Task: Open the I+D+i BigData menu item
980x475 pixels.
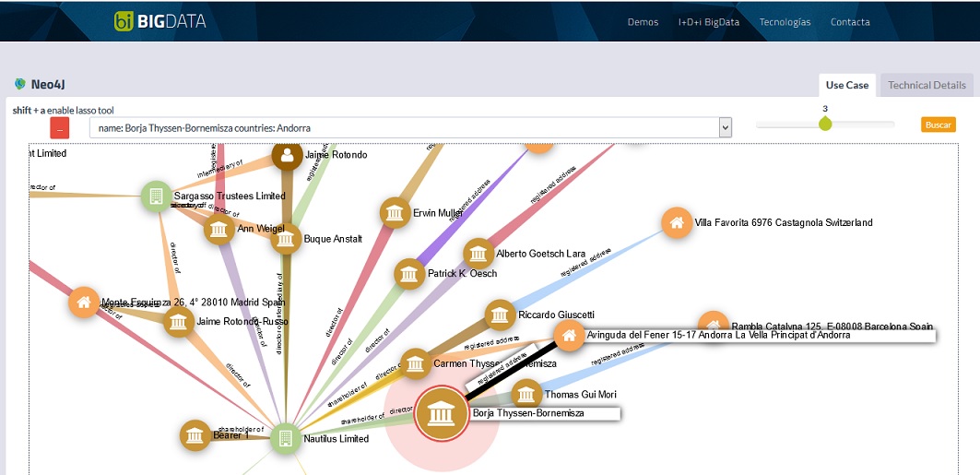Action: point(709,22)
